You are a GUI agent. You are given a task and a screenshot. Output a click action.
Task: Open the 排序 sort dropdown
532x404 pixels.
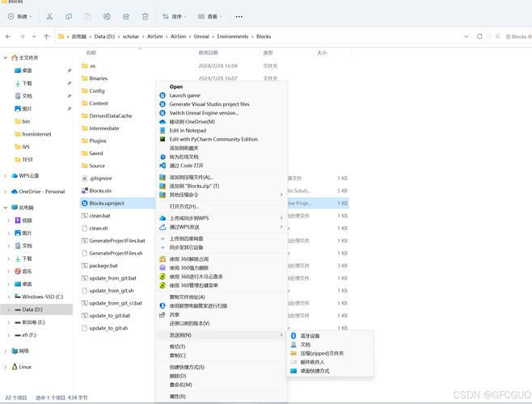(x=175, y=16)
